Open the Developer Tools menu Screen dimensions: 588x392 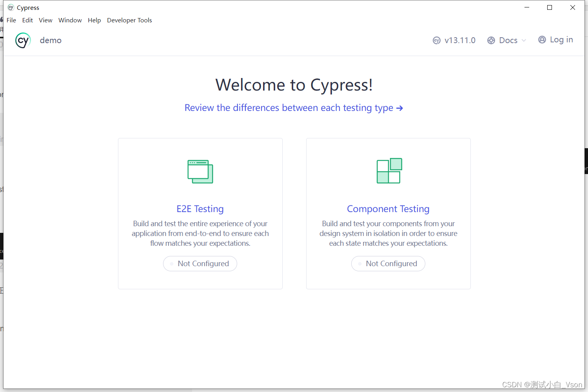[x=129, y=20]
